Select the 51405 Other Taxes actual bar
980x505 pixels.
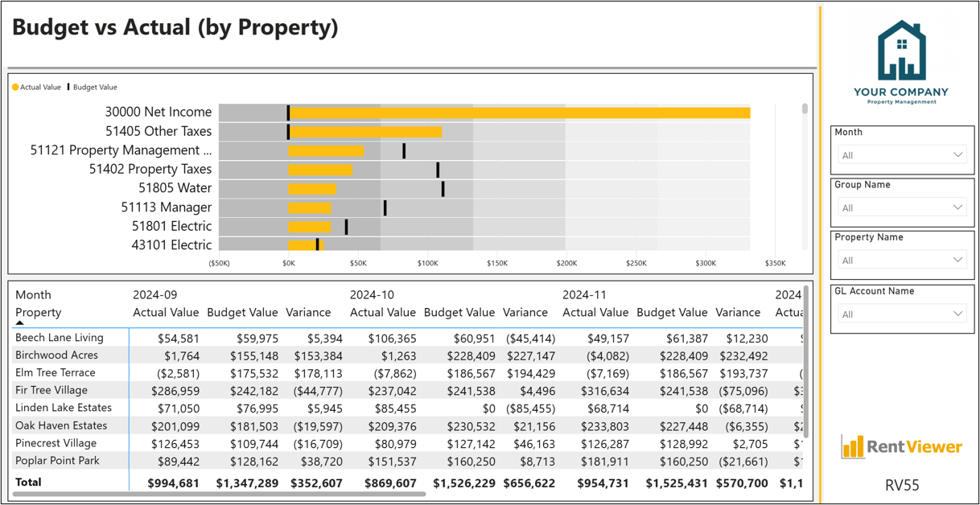[365, 132]
